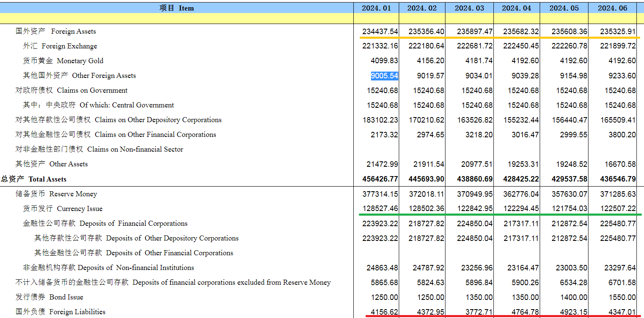Image resolution: width=644 pixels, height=318 pixels.
Task: Click the 项目 Item column header
Action: 177,8
